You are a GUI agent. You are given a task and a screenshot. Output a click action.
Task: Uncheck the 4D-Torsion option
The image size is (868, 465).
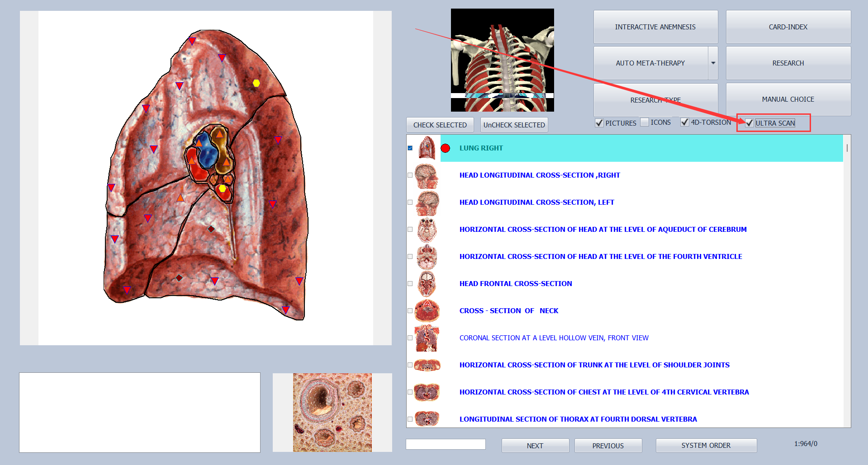(685, 122)
